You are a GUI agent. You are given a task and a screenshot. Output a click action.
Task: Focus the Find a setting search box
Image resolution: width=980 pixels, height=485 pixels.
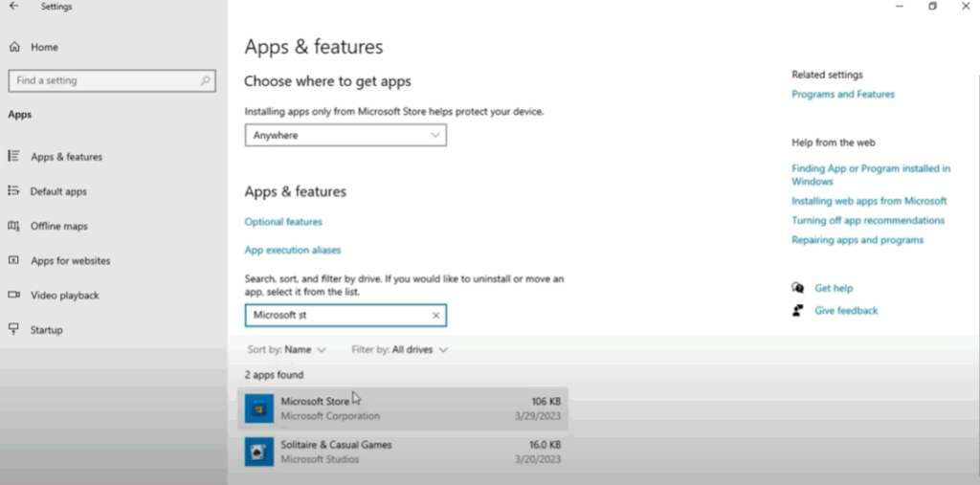point(112,80)
